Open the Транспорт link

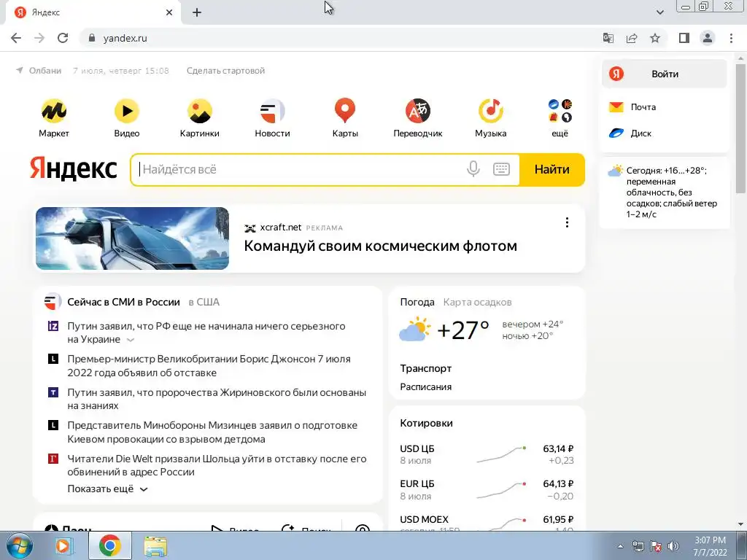pos(426,368)
